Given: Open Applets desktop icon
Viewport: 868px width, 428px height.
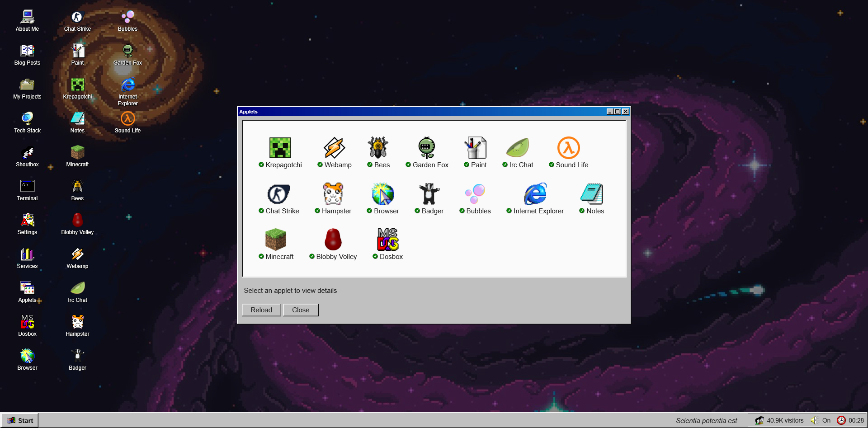Looking at the screenshot, I should 27,292.
